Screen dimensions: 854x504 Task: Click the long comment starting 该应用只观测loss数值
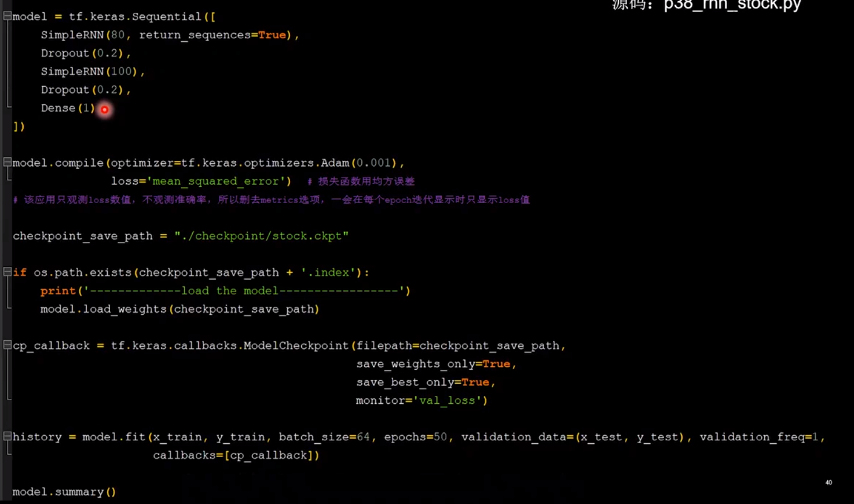click(x=271, y=200)
